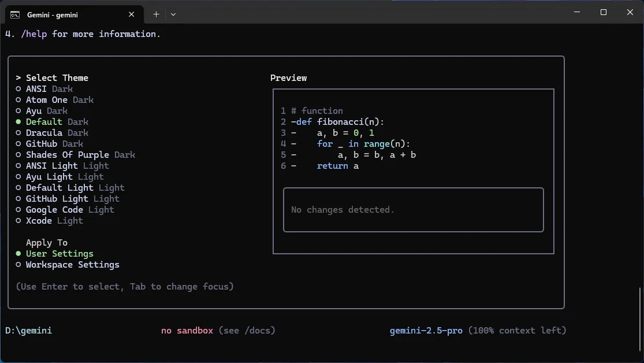Minimize the terminal window

(x=577, y=12)
